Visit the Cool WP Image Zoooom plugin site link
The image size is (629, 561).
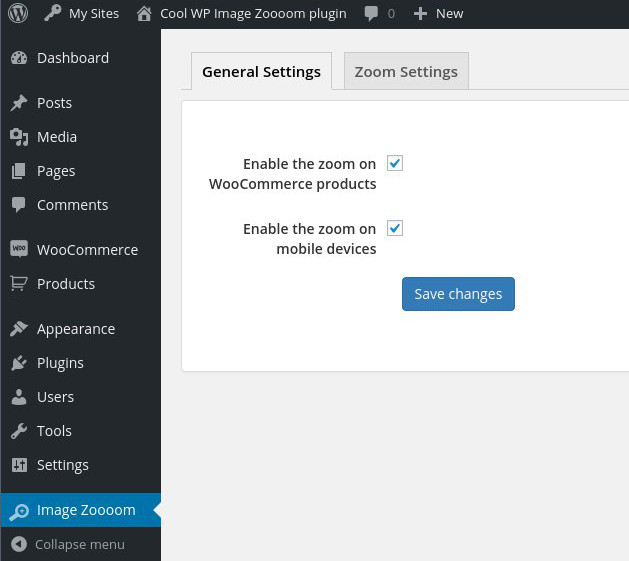241,13
